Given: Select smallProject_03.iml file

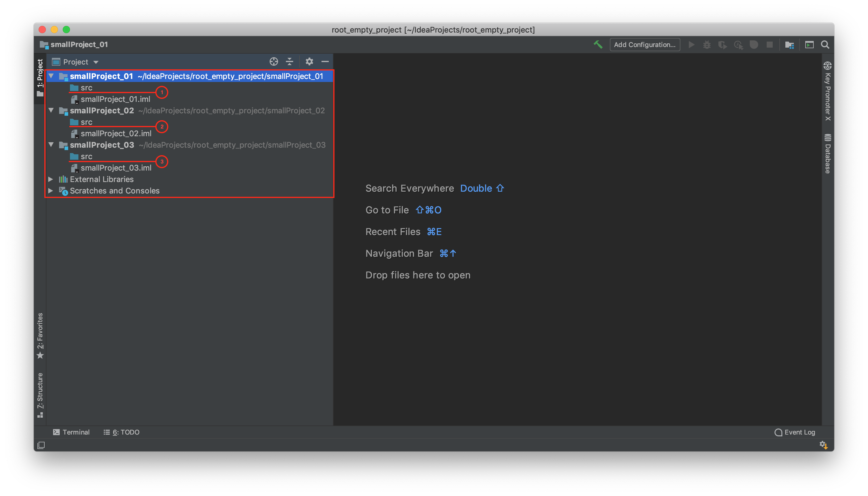Looking at the screenshot, I should (116, 168).
